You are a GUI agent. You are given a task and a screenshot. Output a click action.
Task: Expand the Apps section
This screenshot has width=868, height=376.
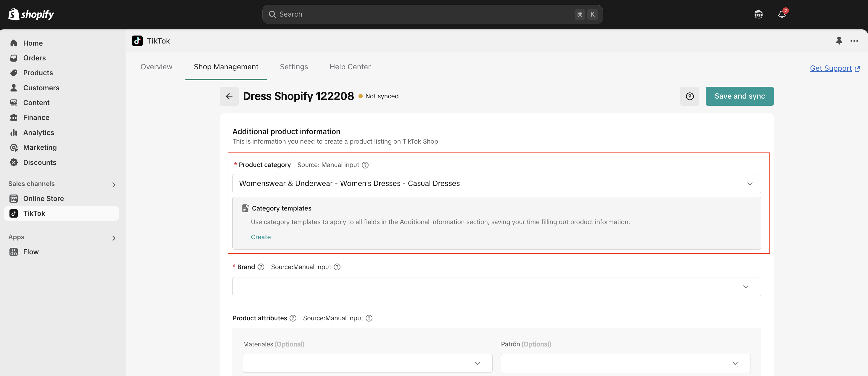tap(114, 238)
